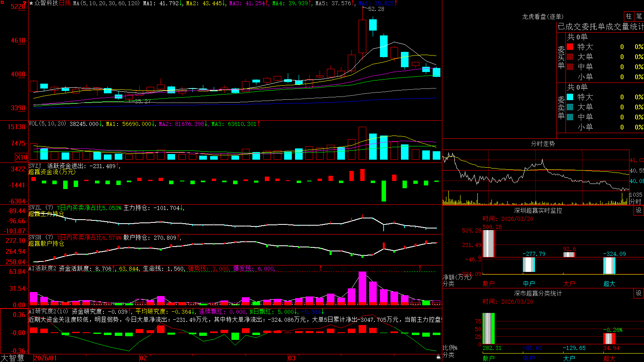This screenshot has width=644, height=362.
Task: Click the 净额(万元) axis label
Action: (x=457, y=277)
